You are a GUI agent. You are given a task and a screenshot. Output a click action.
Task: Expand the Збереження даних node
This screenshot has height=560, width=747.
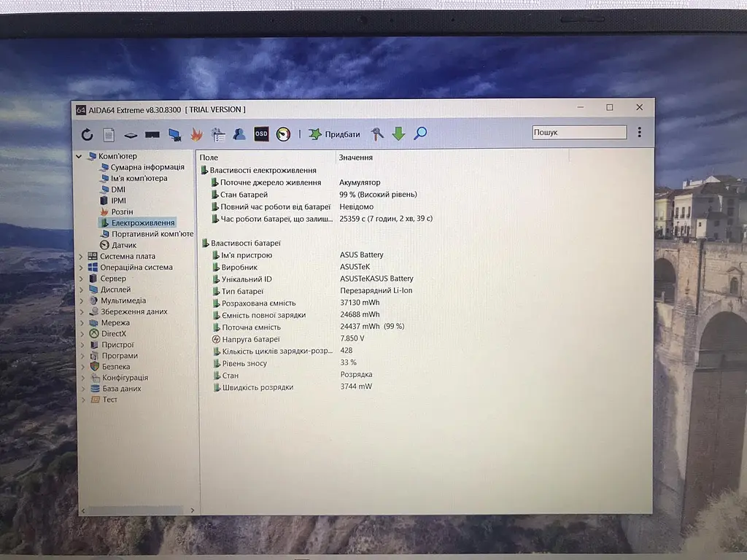pos(82,312)
